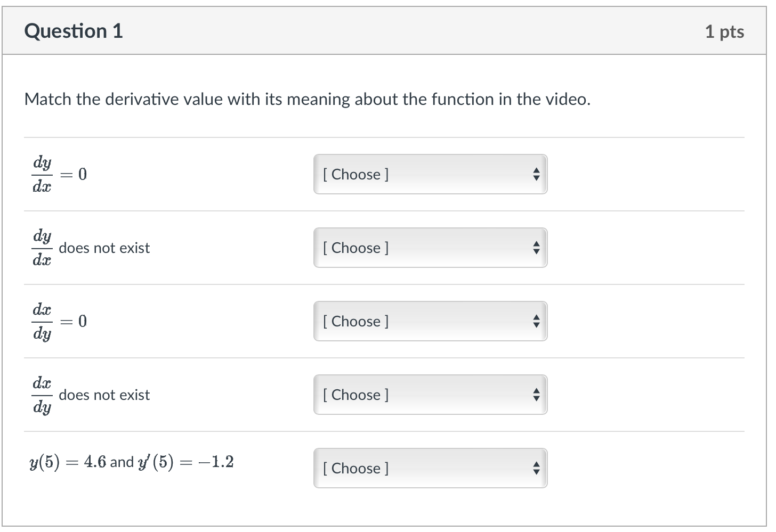
Task: Click the up-down arrow icon in the third Choose box
Action: click(x=536, y=321)
